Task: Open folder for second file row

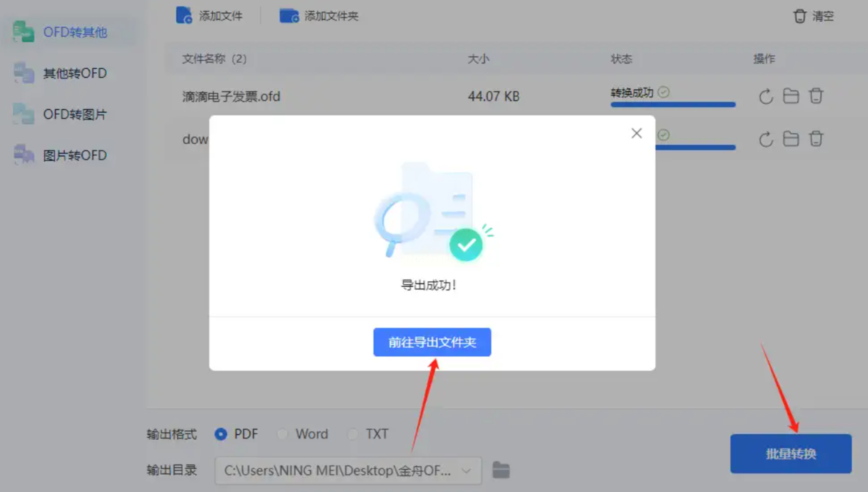Action: click(x=791, y=139)
